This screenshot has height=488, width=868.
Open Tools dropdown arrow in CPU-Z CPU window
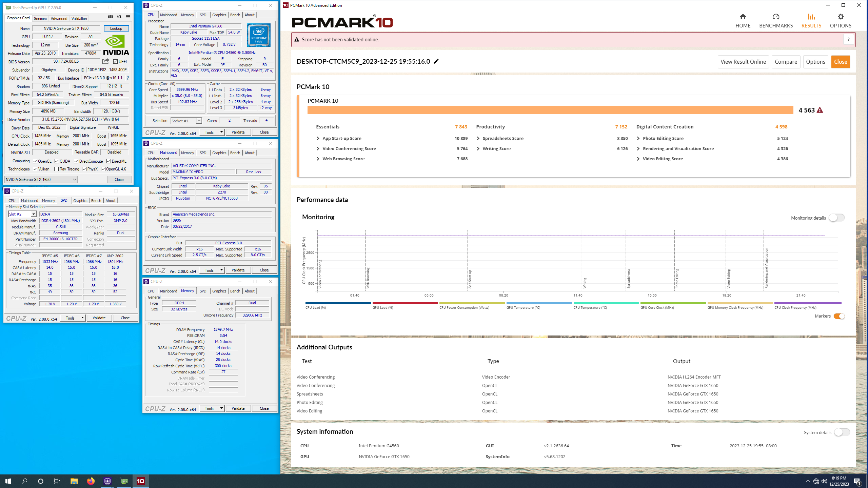pyautogui.click(x=221, y=132)
